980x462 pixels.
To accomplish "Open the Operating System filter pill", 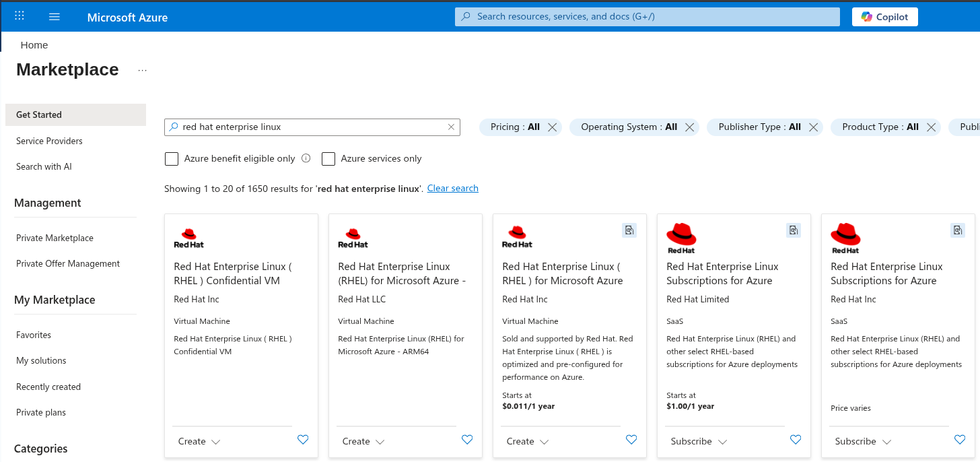I will (628, 127).
